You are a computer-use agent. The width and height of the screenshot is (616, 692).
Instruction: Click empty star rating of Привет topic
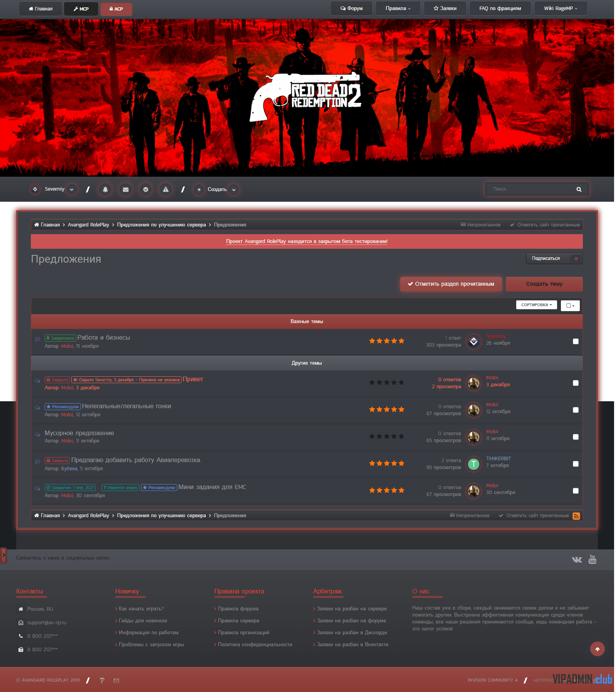pos(386,382)
